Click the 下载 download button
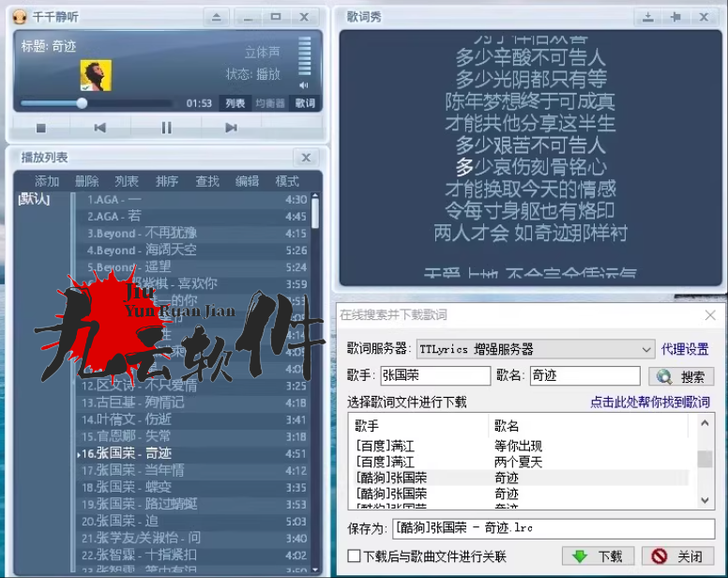This screenshot has width=728, height=578. tap(598, 556)
